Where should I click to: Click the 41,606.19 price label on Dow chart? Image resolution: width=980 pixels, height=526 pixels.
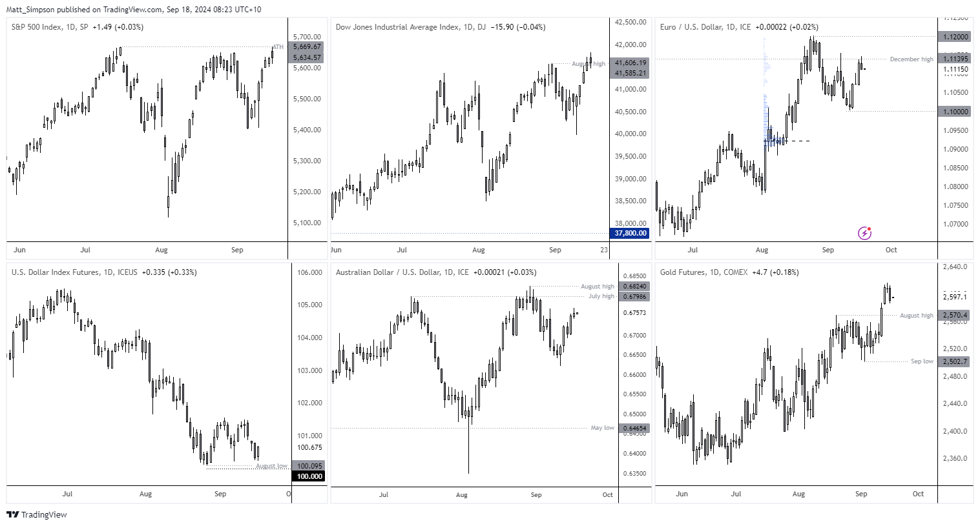630,63
